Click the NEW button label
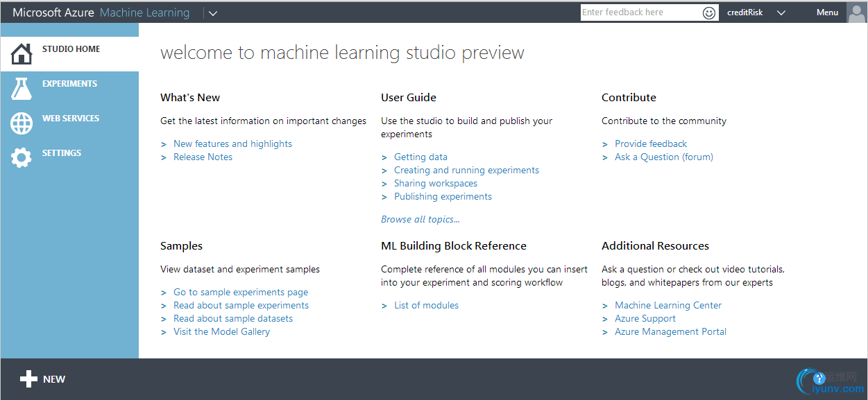Image resolution: width=868 pixels, height=400 pixels. click(54, 379)
